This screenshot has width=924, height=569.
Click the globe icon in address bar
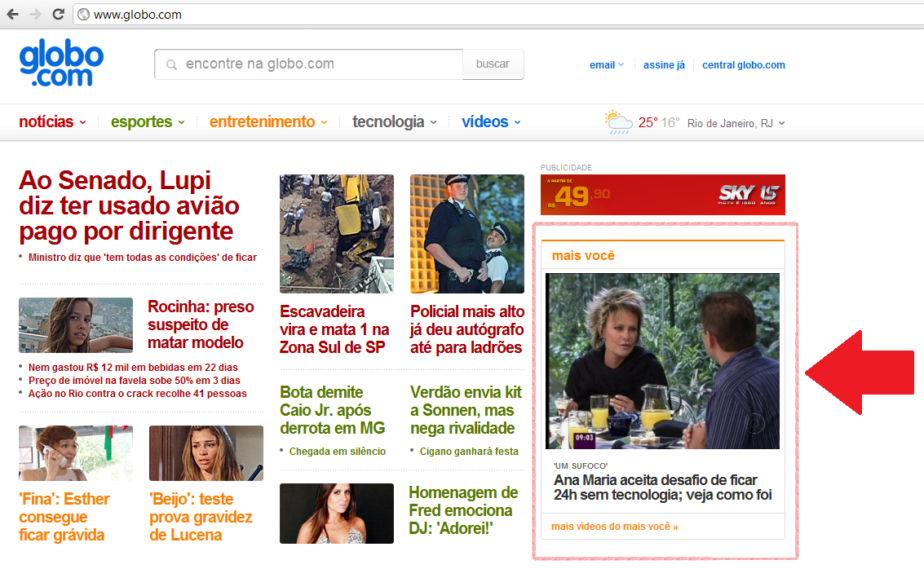82,15
